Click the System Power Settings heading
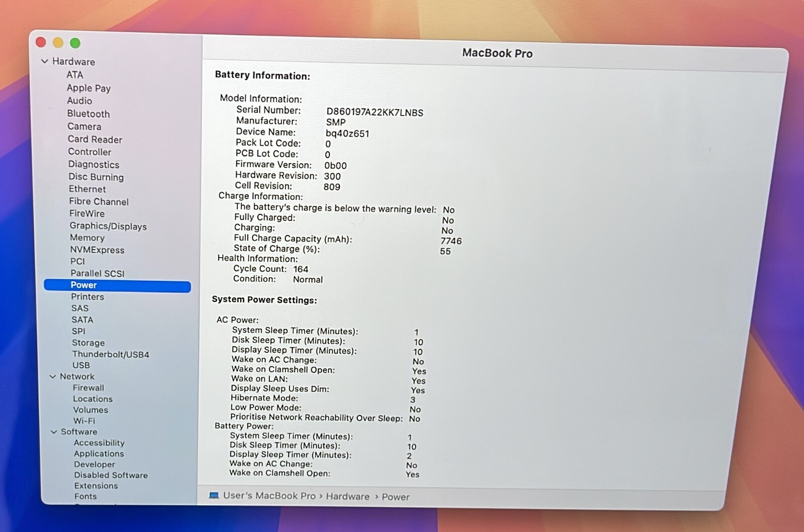Screen dimensions: 804x532 [x=264, y=299]
